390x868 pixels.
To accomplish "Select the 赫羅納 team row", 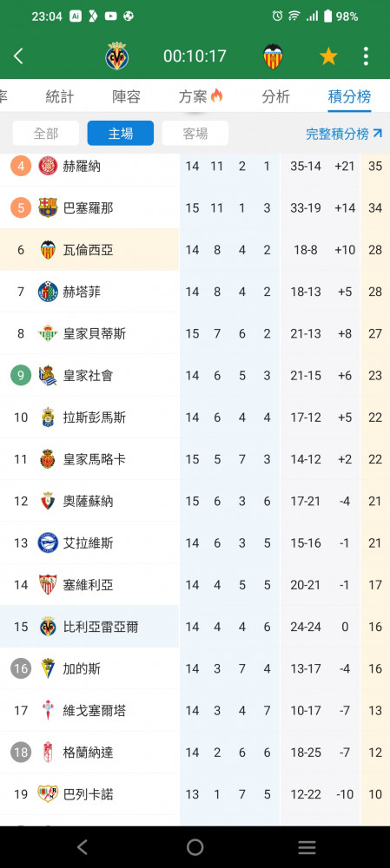I will pos(195,166).
